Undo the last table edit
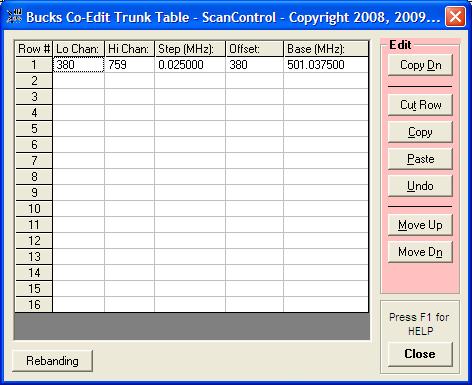The width and height of the screenshot is (472, 385). [x=420, y=186]
